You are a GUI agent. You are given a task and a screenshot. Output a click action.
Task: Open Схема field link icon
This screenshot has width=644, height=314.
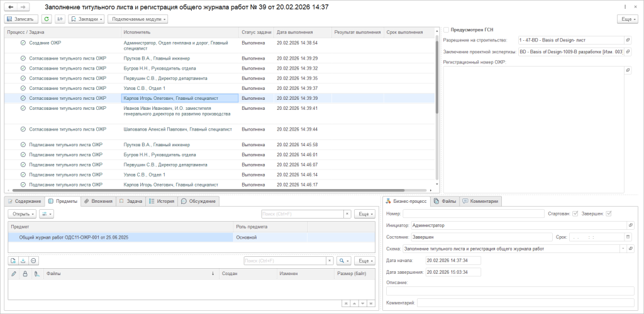[631, 249]
